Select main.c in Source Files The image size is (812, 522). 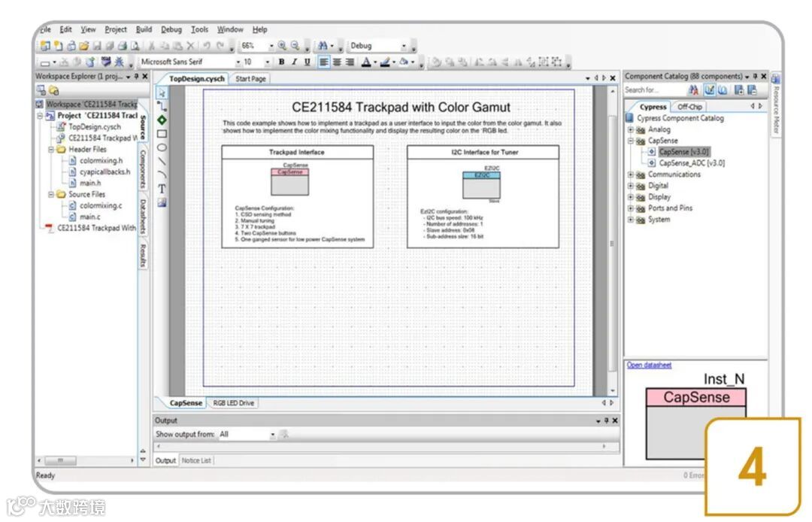[x=90, y=217]
